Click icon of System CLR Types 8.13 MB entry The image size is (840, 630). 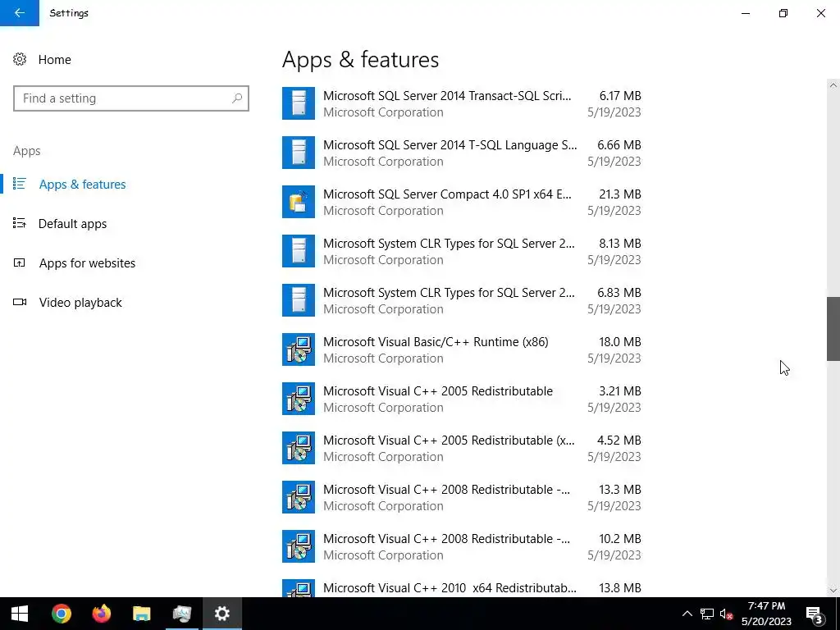299,251
